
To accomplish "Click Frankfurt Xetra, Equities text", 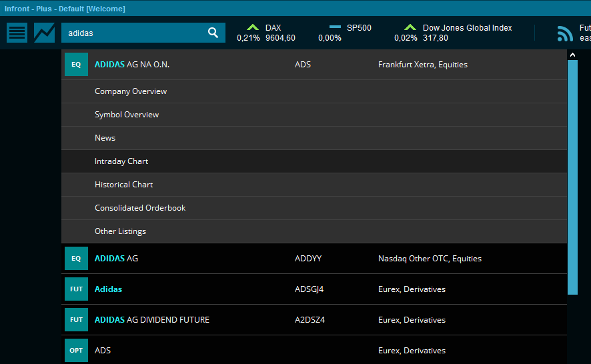I will (x=422, y=65).
